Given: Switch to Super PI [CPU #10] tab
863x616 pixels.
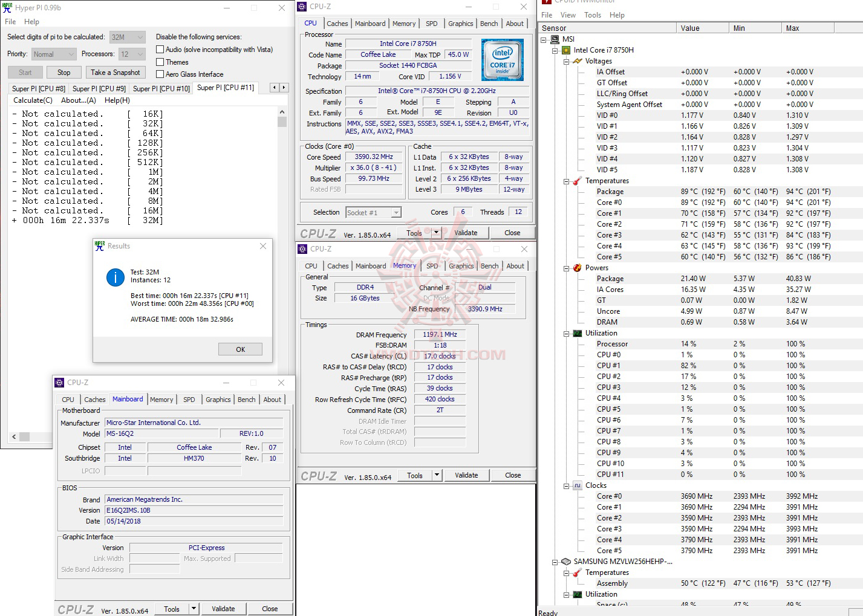Looking at the screenshot, I should pyautogui.click(x=161, y=88).
